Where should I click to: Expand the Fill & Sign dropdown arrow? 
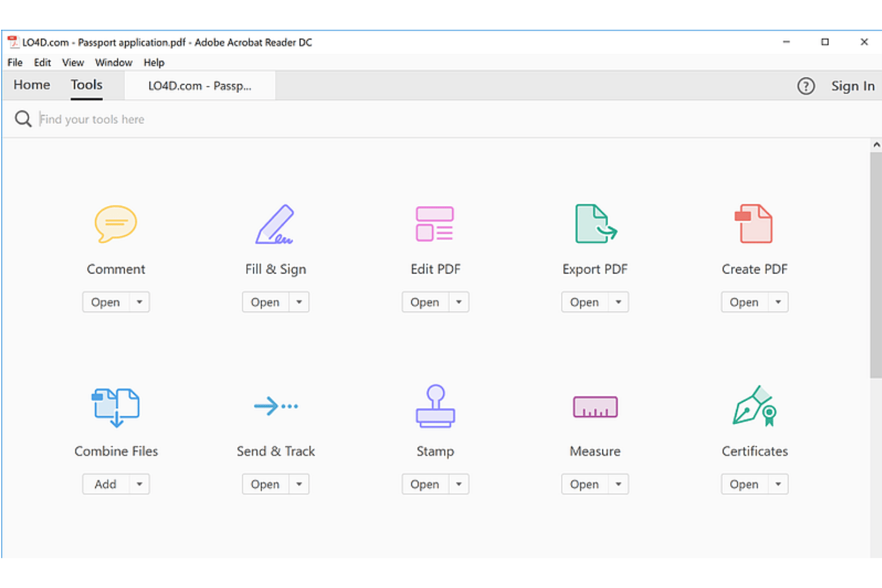point(299,302)
